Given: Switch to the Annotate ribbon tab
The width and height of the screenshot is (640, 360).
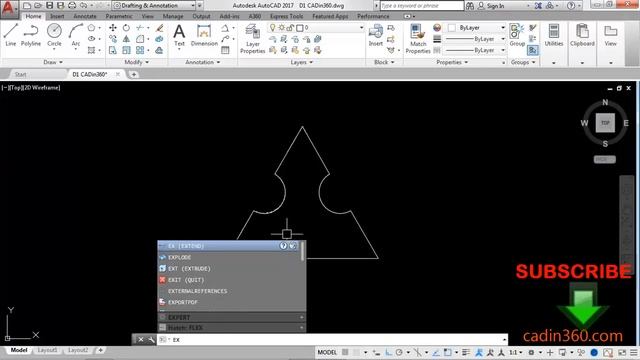Looking at the screenshot, I should 84,16.
